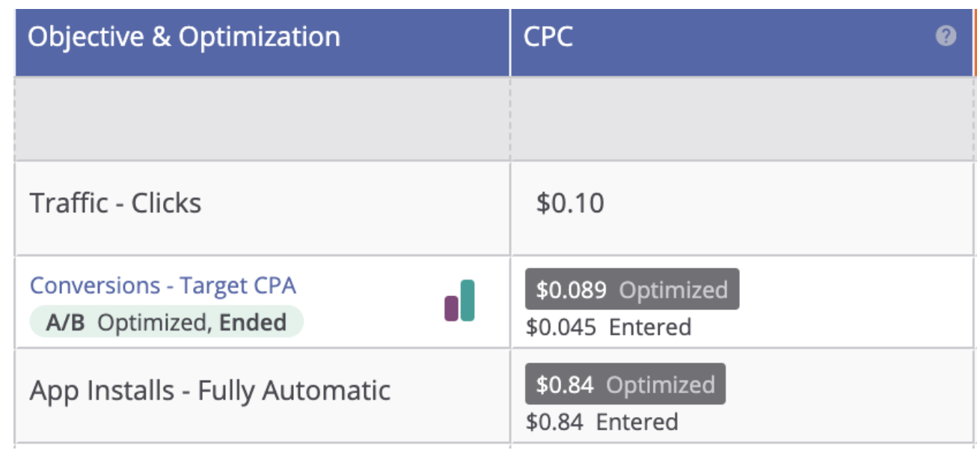Image resolution: width=980 pixels, height=453 pixels.
Task: Open the Conversions - Target CPA link
Action: point(163,286)
